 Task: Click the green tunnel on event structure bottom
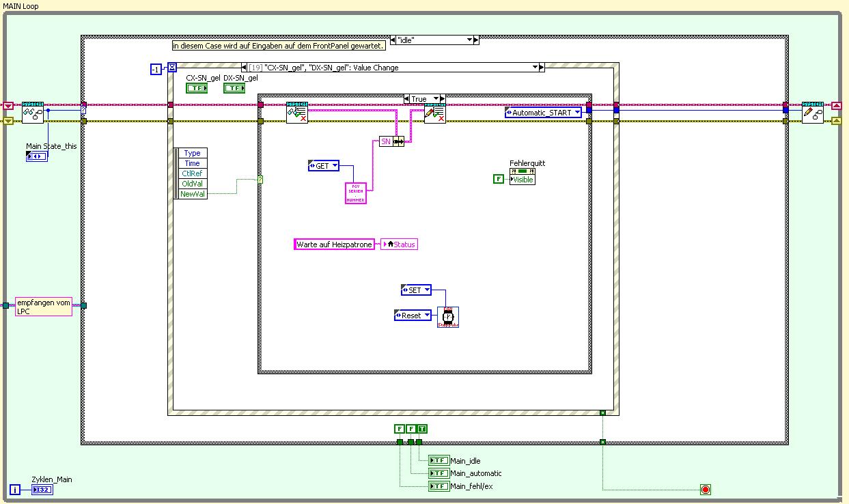click(x=602, y=412)
